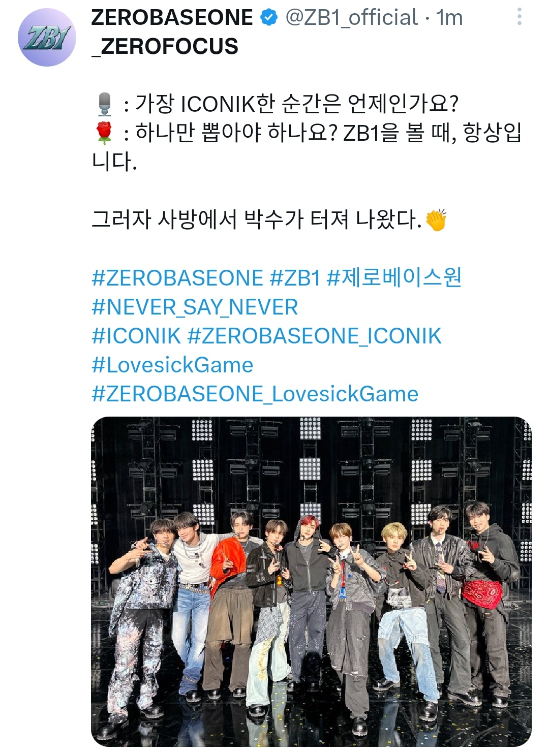Open the #제로베이스원 hashtag
Viewport: 549px width, 756px height.
[x=394, y=278]
